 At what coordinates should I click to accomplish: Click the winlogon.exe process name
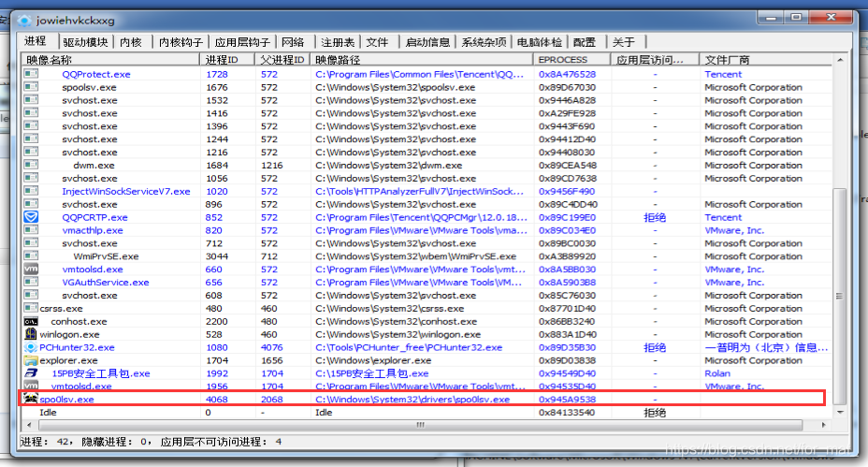(x=70, y=334)
